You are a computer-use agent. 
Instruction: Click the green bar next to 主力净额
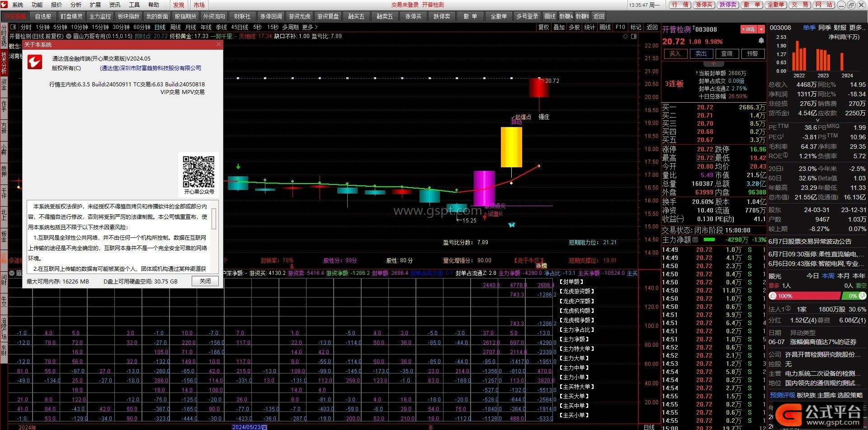coord(708,240)
